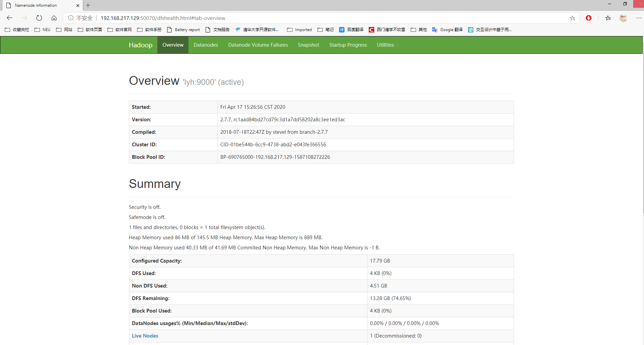Click the Block Pool ID value
The image size is (644, 345).
pyautogui.click(x=275, y=157)
